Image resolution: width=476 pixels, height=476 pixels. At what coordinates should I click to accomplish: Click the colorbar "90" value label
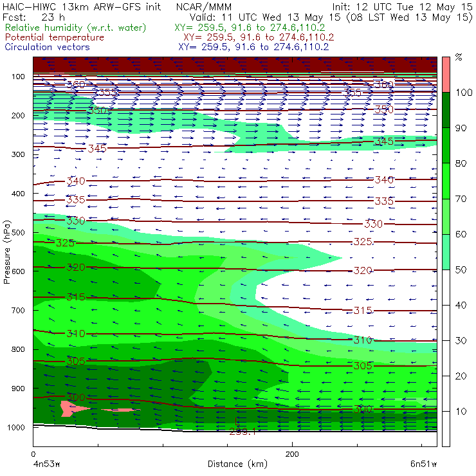(x=461, y=128)
